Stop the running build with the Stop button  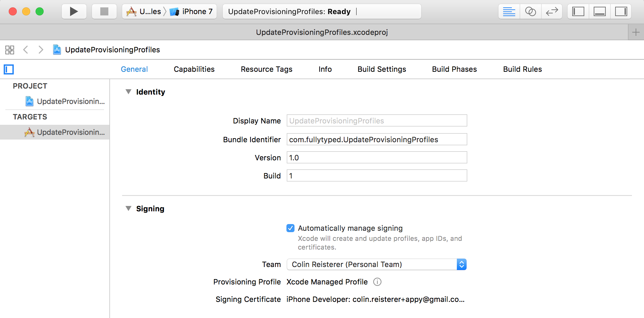coord(104,11)
